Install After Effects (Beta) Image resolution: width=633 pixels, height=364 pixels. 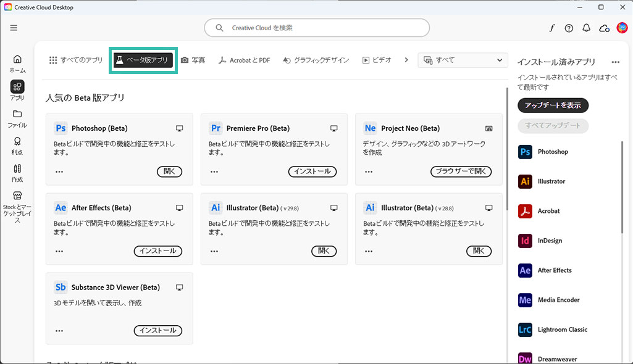point(158,250)
